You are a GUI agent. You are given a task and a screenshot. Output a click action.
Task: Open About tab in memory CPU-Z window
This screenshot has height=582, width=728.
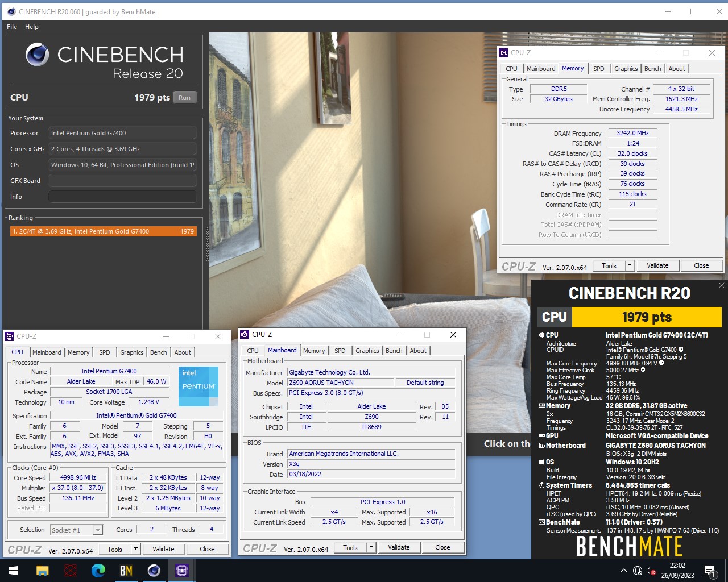pyautogui.click(x=677, y=69)
